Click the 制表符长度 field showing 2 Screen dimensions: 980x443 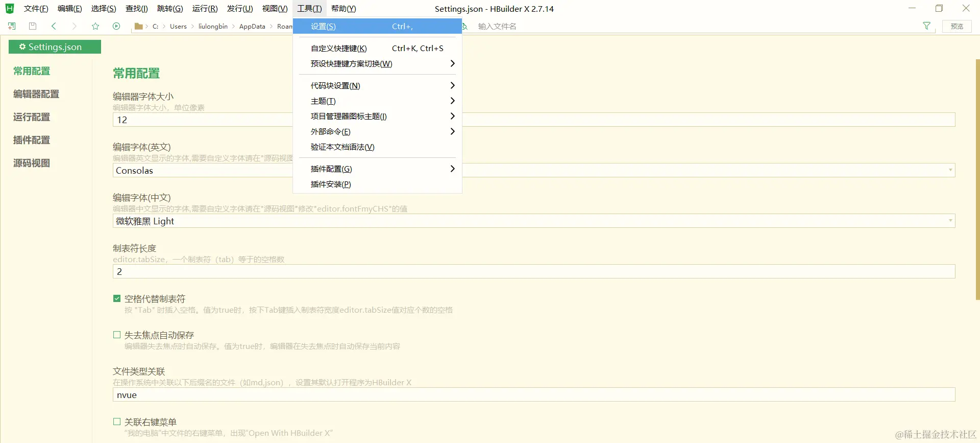coord(534,271)
